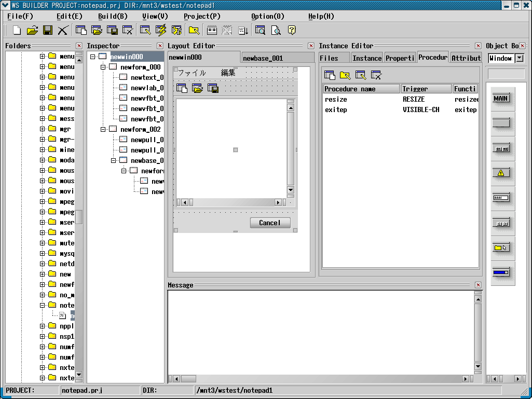Click Instance Editor folder-pencil icon
The width and height of the screenshot is (532, 399).
pyautogui.click(x=345, y=75)
